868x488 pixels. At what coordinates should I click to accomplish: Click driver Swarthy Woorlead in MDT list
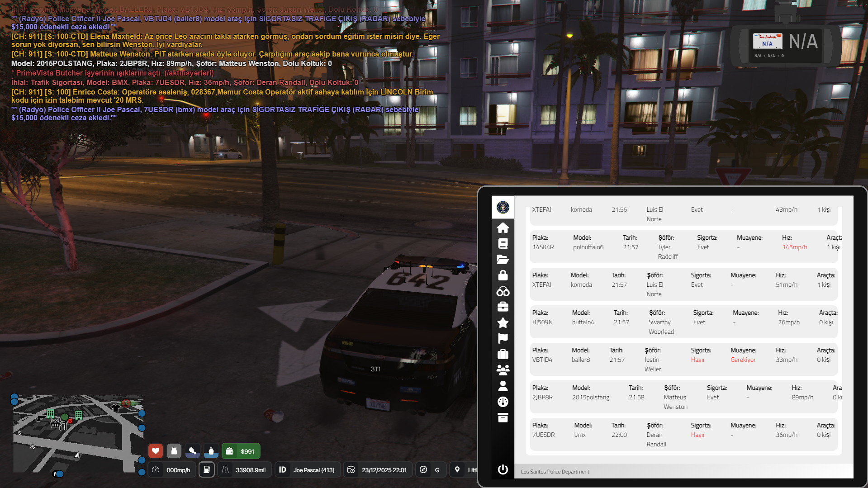click(x=661, y=327)
